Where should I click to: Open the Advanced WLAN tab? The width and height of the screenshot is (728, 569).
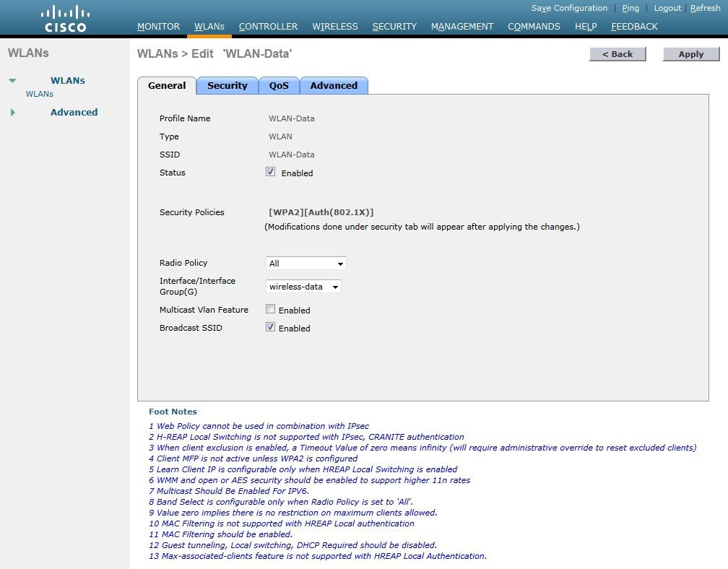pos(334,85)
